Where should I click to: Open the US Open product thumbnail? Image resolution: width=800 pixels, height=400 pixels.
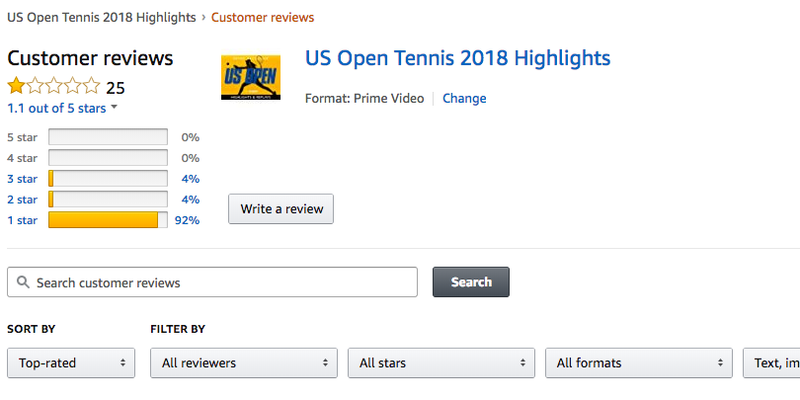click(251, 78)
